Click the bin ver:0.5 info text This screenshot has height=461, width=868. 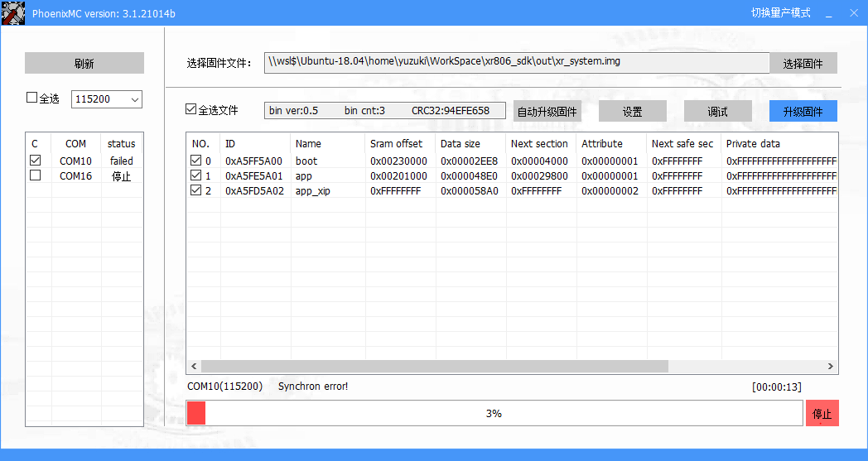click(x=293, y=111)
